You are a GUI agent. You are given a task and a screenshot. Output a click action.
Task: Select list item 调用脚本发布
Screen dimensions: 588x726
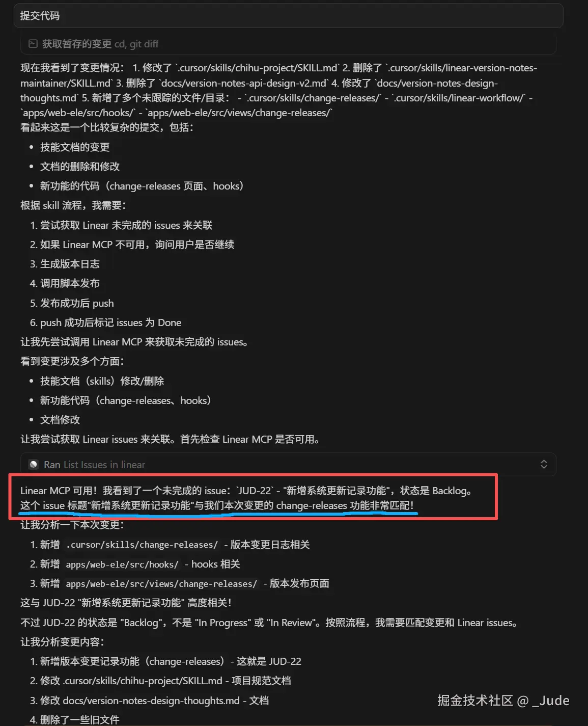65,283
